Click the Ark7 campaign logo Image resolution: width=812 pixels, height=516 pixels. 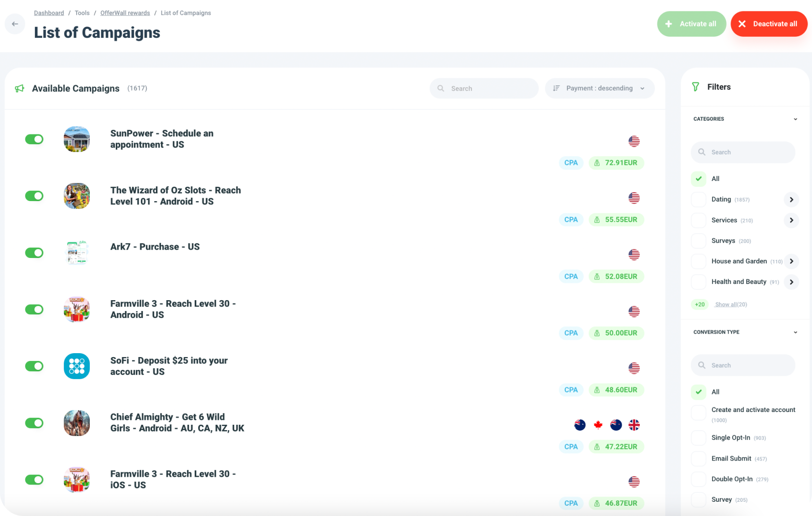click(77, 253)
